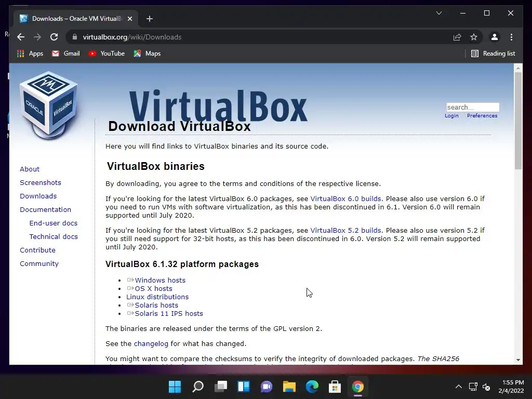Reload the VirtualBox downloads page
This screenshot has height=399, width=532.
pyautogui.click(x=54, y=37)
